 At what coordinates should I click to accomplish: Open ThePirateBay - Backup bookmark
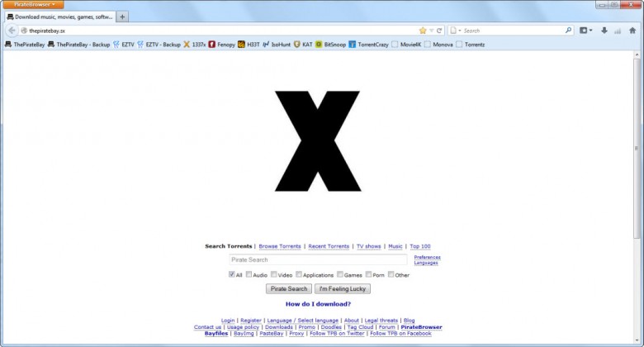79,45
